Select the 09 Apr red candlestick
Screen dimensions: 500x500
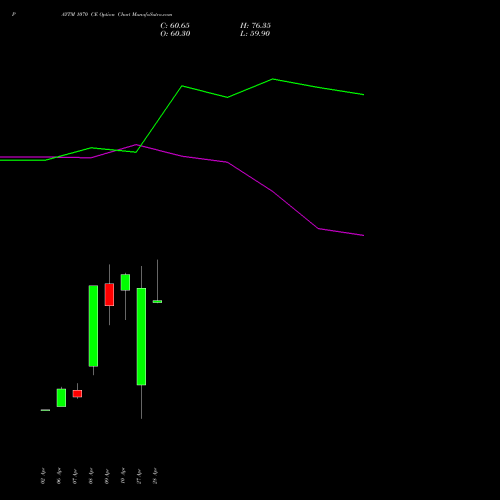(x=109, y=294)
